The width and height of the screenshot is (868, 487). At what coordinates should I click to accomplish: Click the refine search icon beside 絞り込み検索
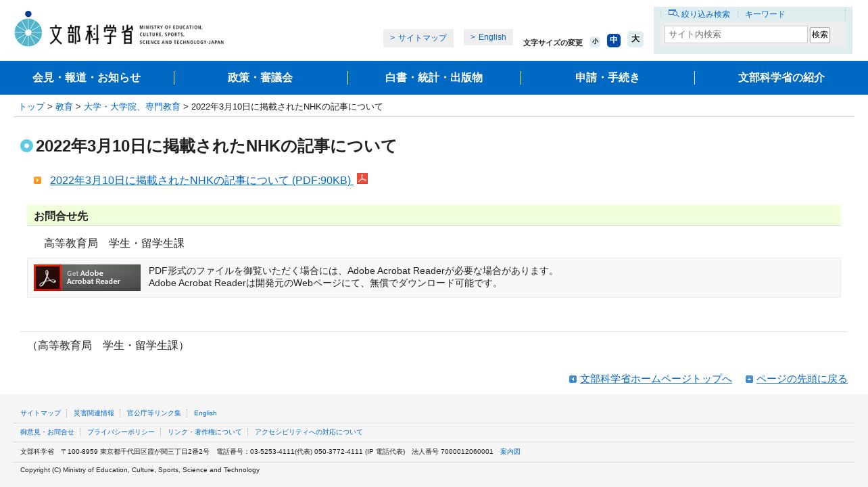point(673,13)
